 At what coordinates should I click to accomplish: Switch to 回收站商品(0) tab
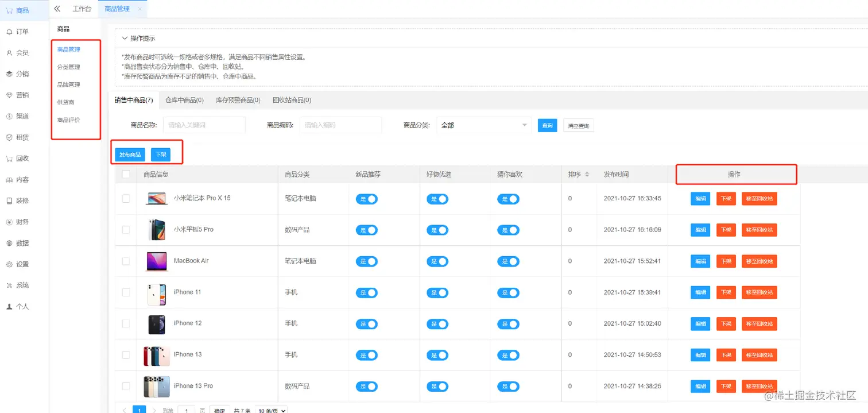pos(292,100)
